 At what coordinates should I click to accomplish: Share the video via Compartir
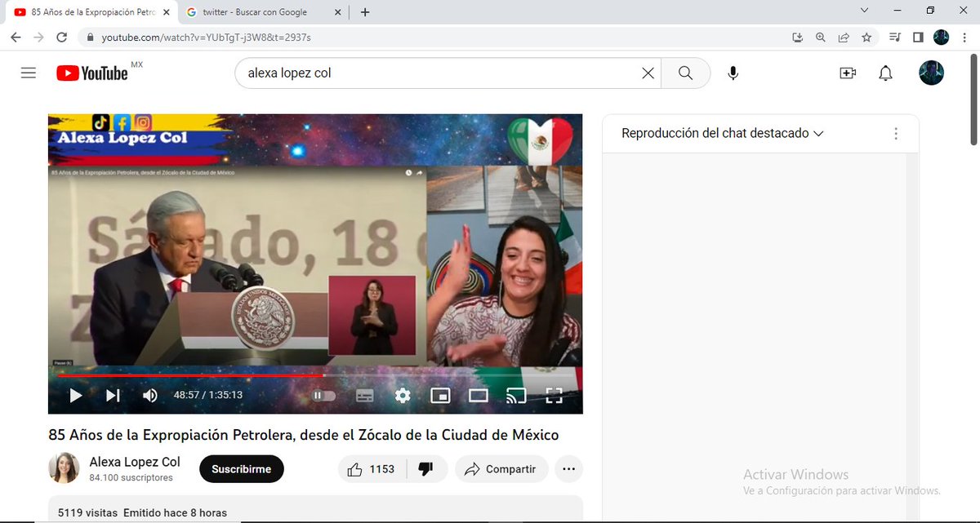tap(501, 469)
